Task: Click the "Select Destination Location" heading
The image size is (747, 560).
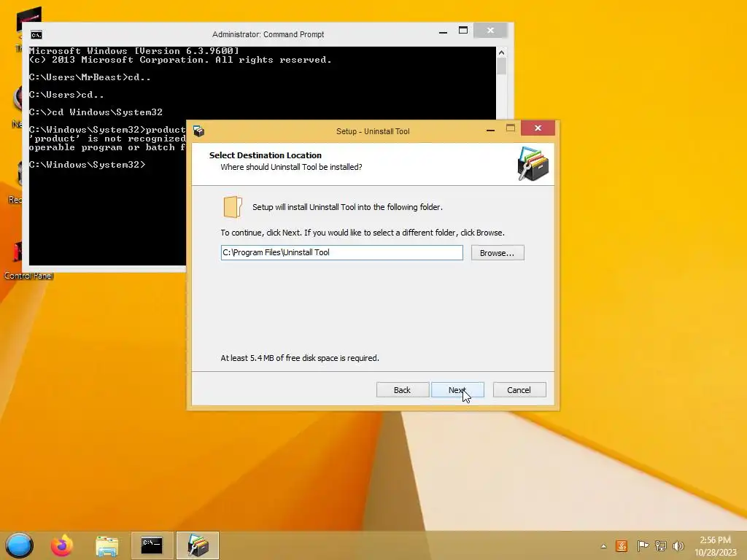Action: coord(266,155)
